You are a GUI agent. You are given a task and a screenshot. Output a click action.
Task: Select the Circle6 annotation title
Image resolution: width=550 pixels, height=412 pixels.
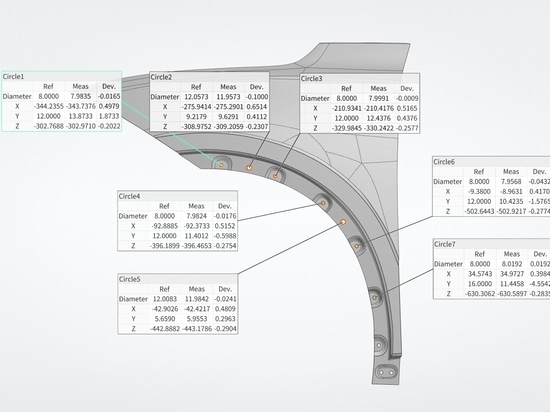click(x=444, y=162)
